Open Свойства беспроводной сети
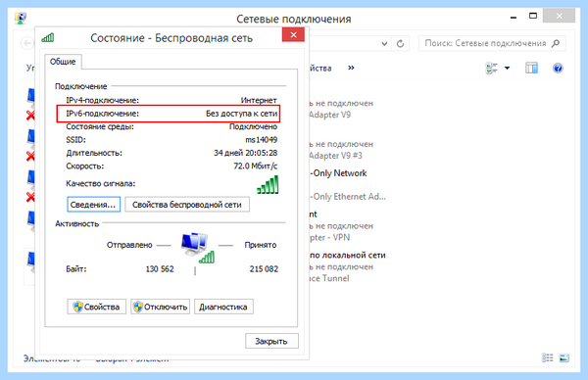The width and height of the screenshot is (588, 380). (187, 205)
